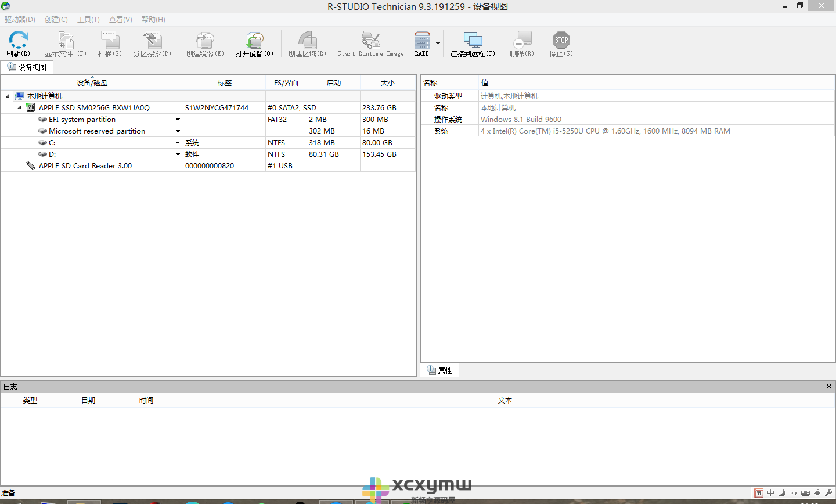The image size is (836, 504).
Task: Sort by Device/Disk (设备/磁盘) column header
Action: [92, 82]
